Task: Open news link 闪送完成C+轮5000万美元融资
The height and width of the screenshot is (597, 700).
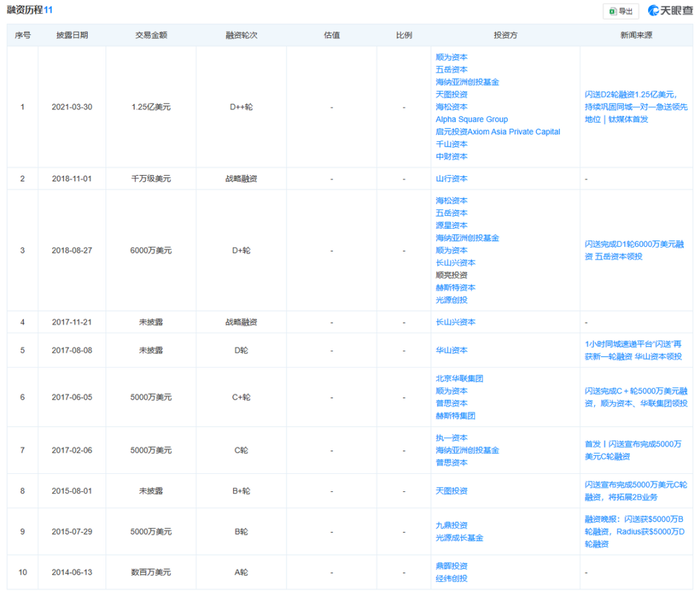Action: [636, 397]
